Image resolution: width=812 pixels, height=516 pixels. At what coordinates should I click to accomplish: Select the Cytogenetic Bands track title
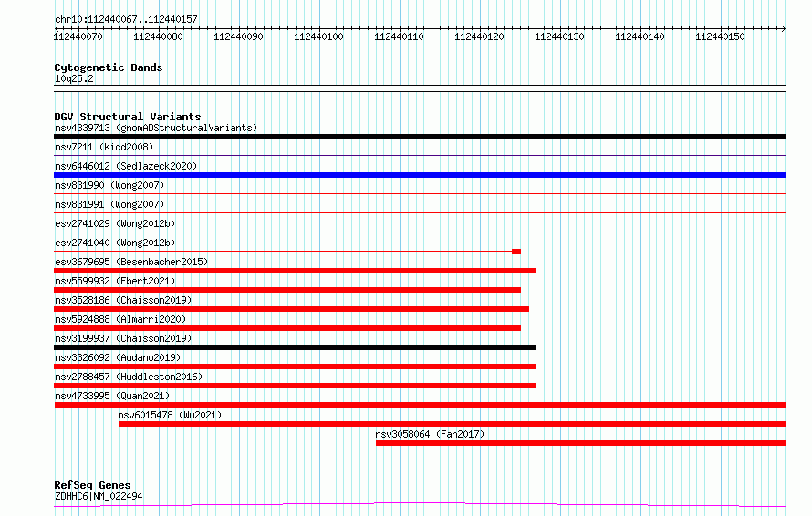point(109,67)
